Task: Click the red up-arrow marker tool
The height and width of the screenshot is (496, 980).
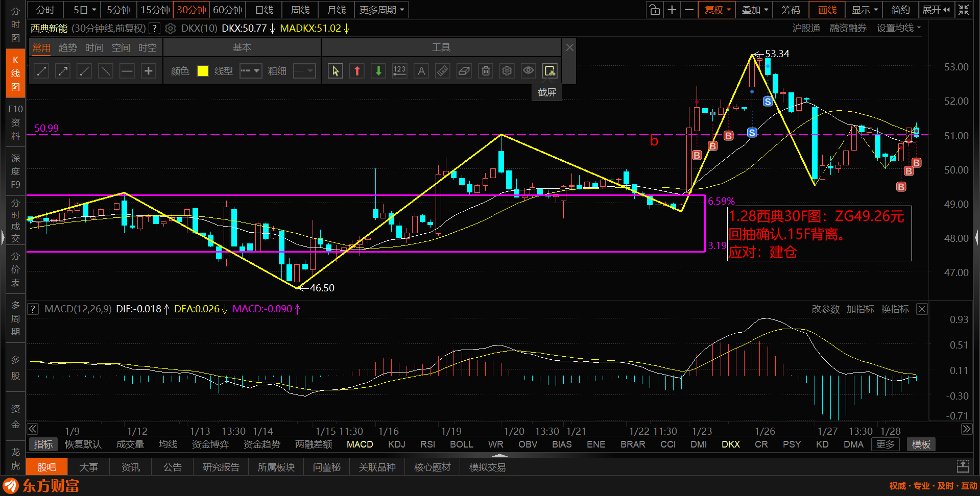Action: [357, 71]
